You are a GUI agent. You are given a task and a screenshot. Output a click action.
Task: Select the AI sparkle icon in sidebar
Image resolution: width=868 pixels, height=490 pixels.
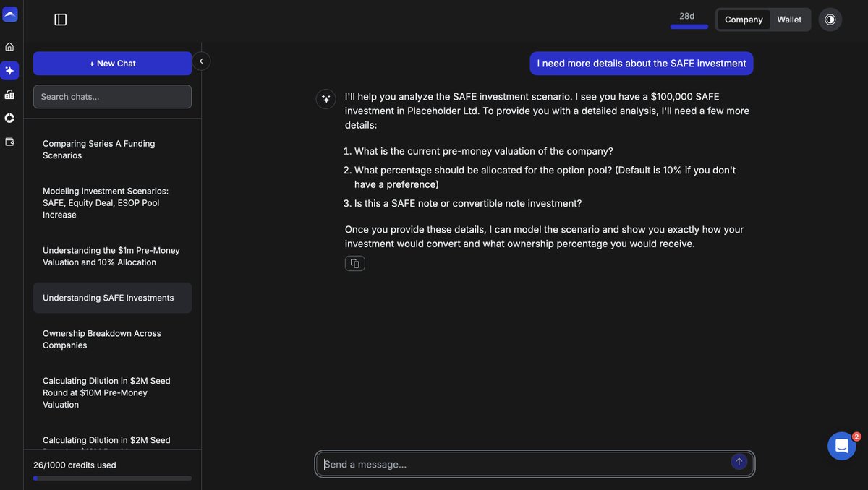[x=9, y=70]
